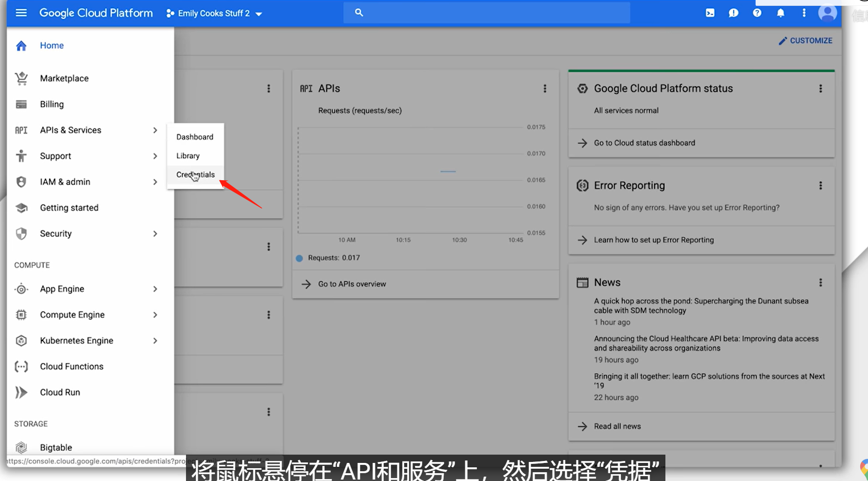Open Learn how to set up Error Reporting
Screen dimensions: 868x481
(654, 240)
